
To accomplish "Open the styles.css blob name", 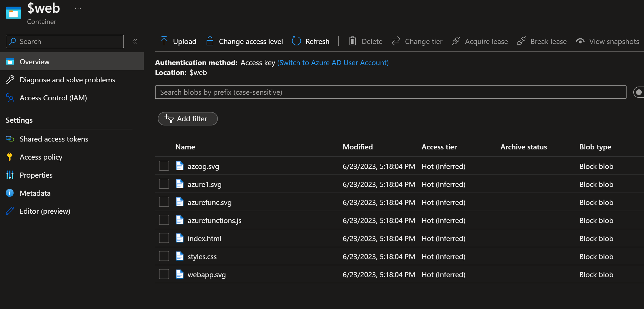I will click(x=202, y=257).
